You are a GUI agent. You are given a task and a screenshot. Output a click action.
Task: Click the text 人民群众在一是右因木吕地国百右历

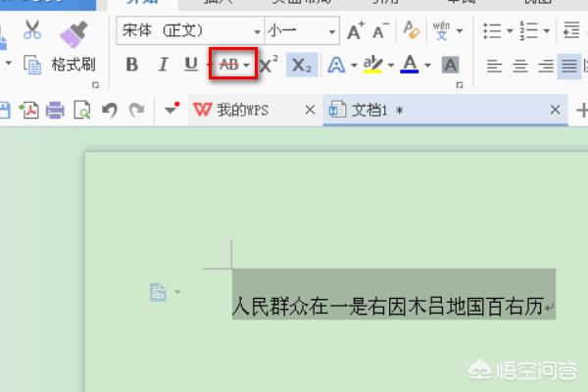pyautogui.click(x=388, y=307)
